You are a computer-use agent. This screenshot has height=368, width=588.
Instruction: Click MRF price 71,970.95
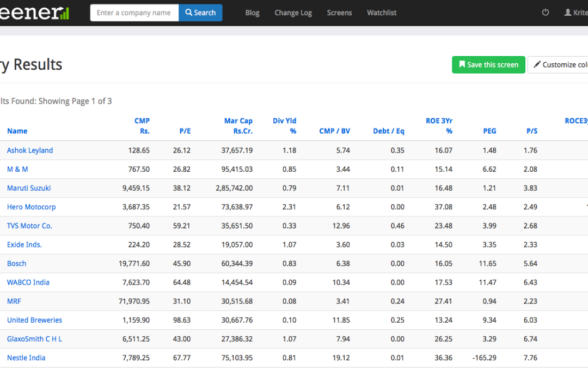point(134,301)
